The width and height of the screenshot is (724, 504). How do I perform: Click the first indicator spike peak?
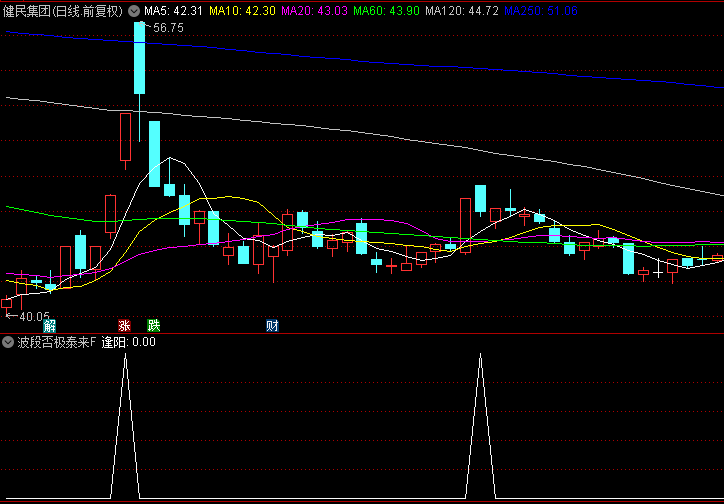[x=126, y=354]
